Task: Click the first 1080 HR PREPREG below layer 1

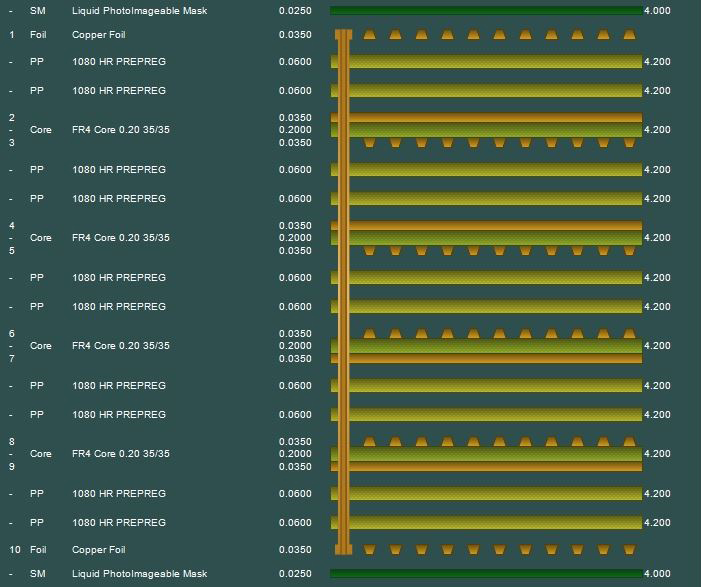Action: (118, 62)
